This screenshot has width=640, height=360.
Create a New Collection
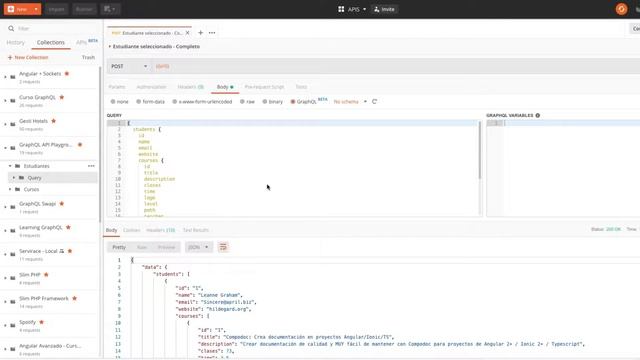pos(28,58)
